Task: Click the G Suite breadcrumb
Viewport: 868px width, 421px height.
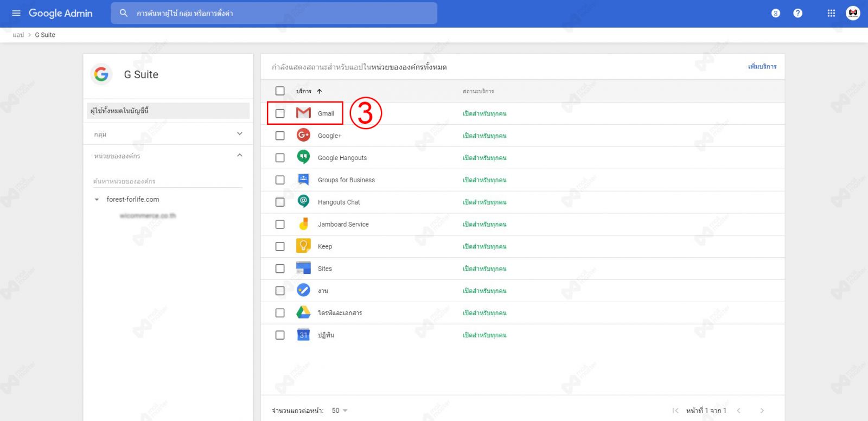Action: pyautogui.click(x=45, y=35)
